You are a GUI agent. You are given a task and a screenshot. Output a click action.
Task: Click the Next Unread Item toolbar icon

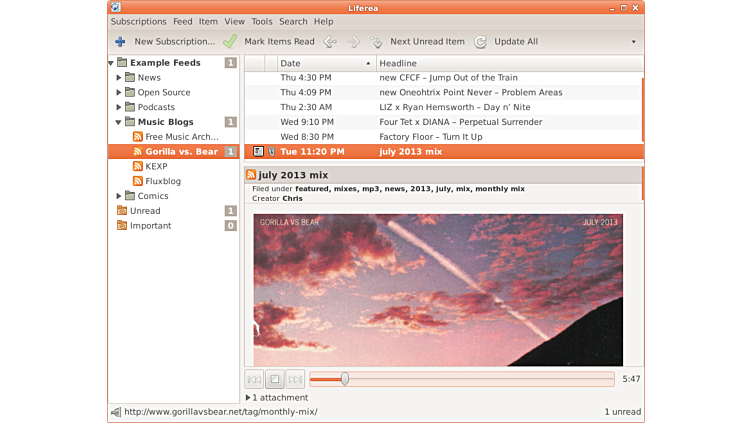(x=377, y=42)
